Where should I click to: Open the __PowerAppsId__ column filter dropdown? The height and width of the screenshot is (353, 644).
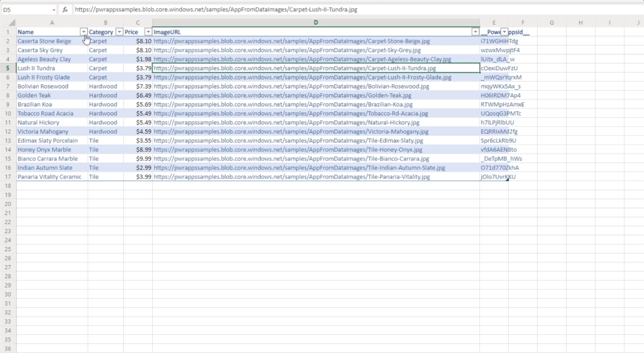[504, 32]
